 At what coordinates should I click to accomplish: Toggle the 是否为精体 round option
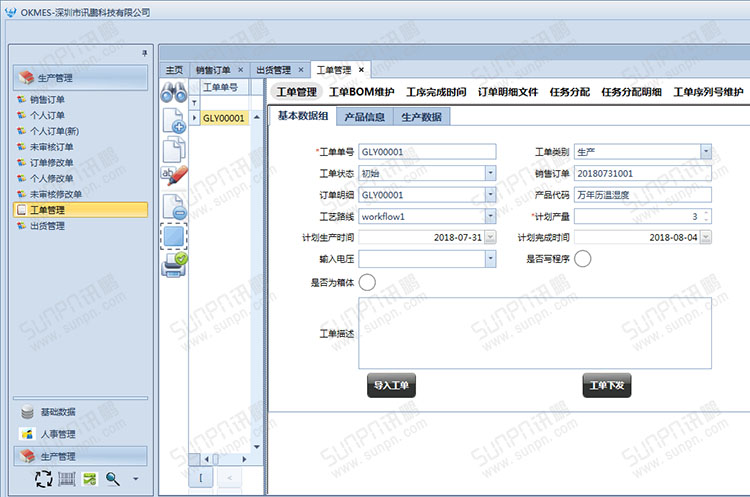click(367, 283)
